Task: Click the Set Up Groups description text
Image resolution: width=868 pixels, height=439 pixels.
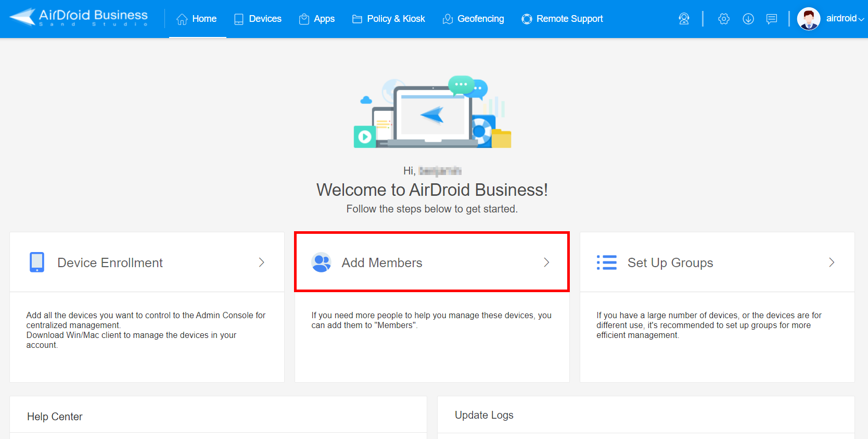Action: 709,325
